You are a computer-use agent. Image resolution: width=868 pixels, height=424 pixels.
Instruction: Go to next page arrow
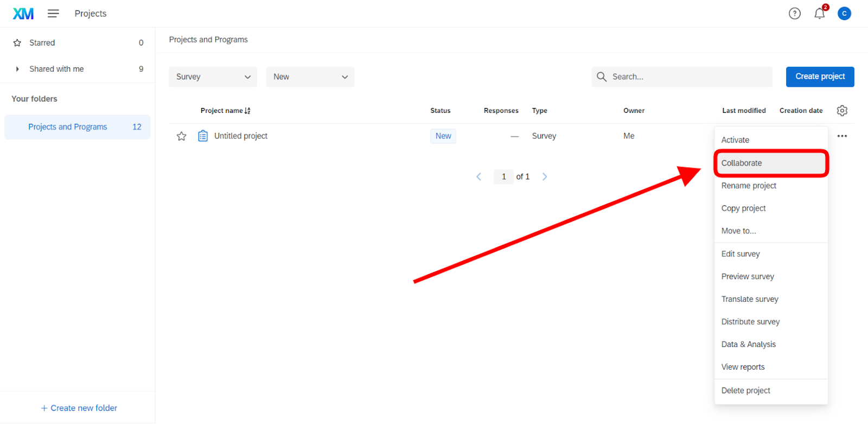click(x=545, y=176)
